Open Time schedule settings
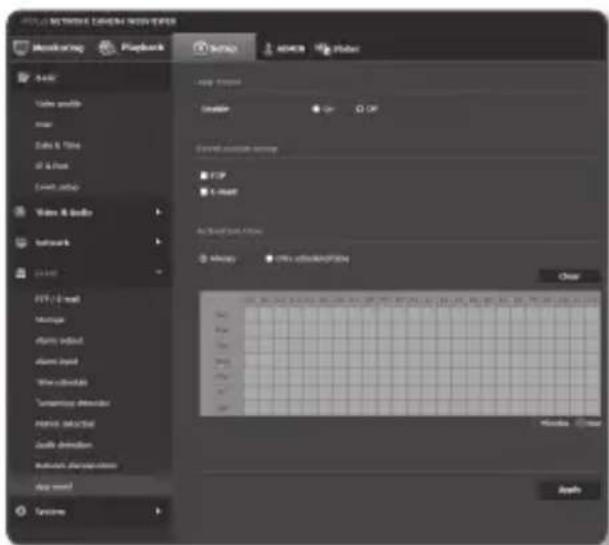The width and height of the screenshot is (609, 545). pyautogui.click(x=62, y=383)
